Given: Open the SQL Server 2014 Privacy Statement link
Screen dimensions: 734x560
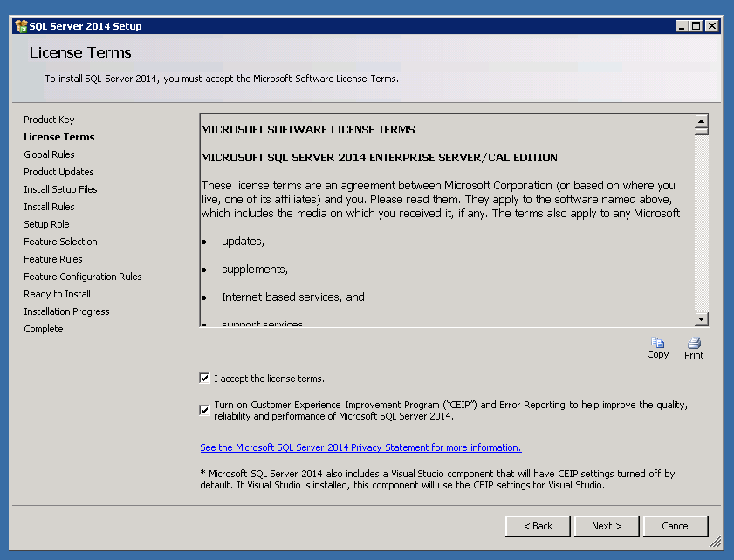Looking at the screenshot, I should 360,447.
